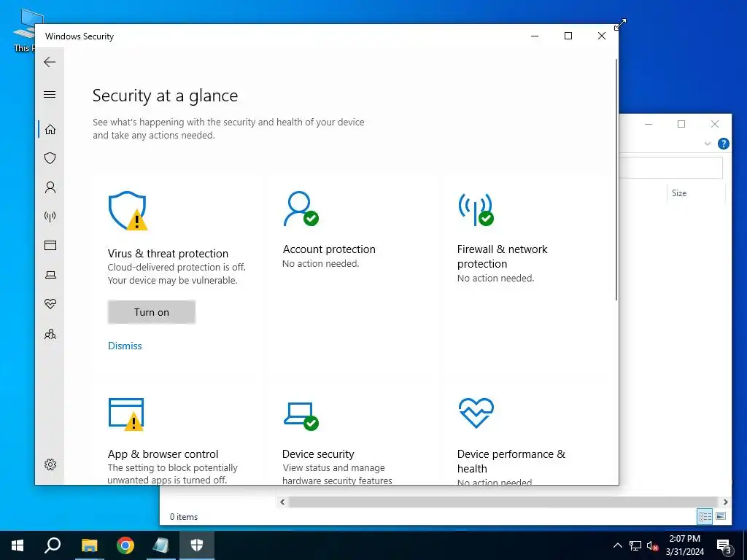The image size is (747, 560).
Task: Open Firewall & network protection heading
Action: point(502,256)
